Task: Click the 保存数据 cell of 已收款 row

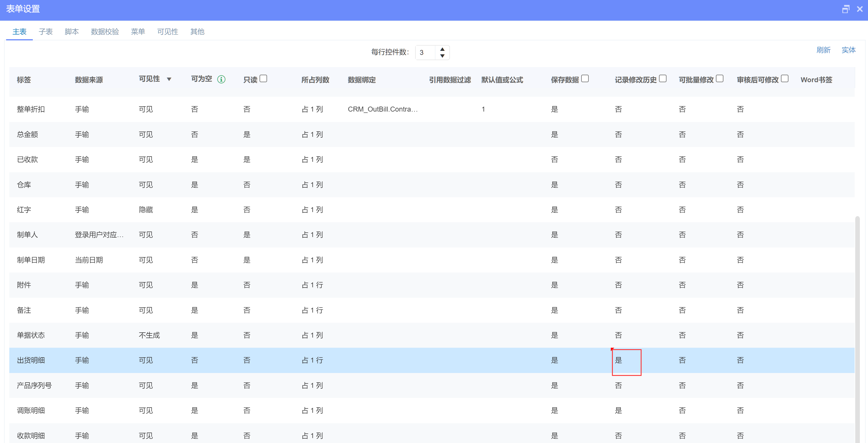Action: pos(555,159)
